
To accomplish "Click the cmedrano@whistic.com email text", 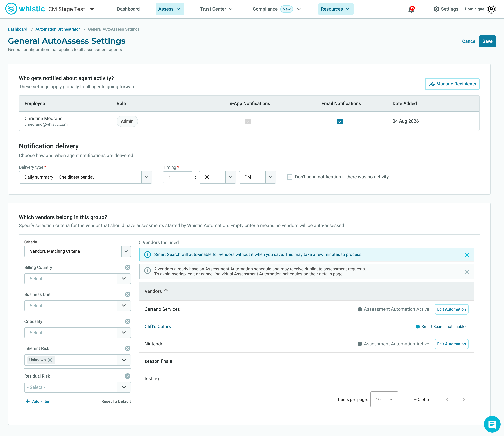I will [46, 124].
